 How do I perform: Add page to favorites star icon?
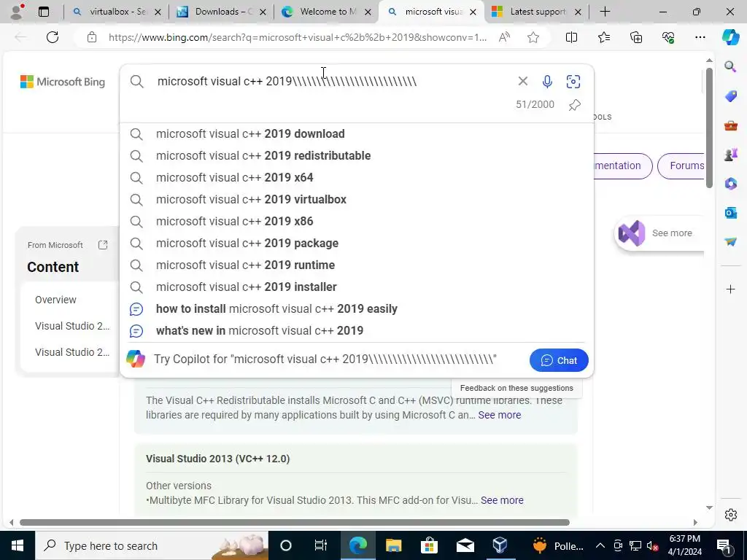point(533,37)
